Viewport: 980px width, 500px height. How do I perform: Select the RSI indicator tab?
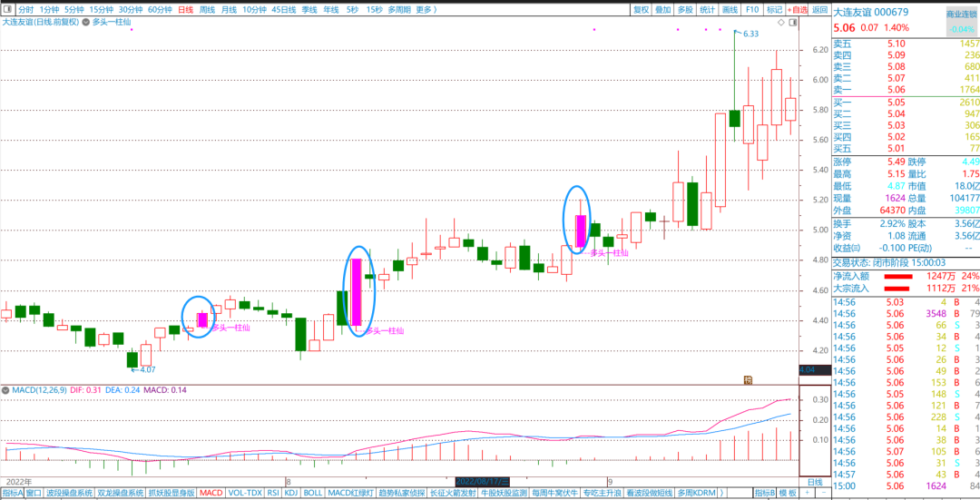point(272,493)
